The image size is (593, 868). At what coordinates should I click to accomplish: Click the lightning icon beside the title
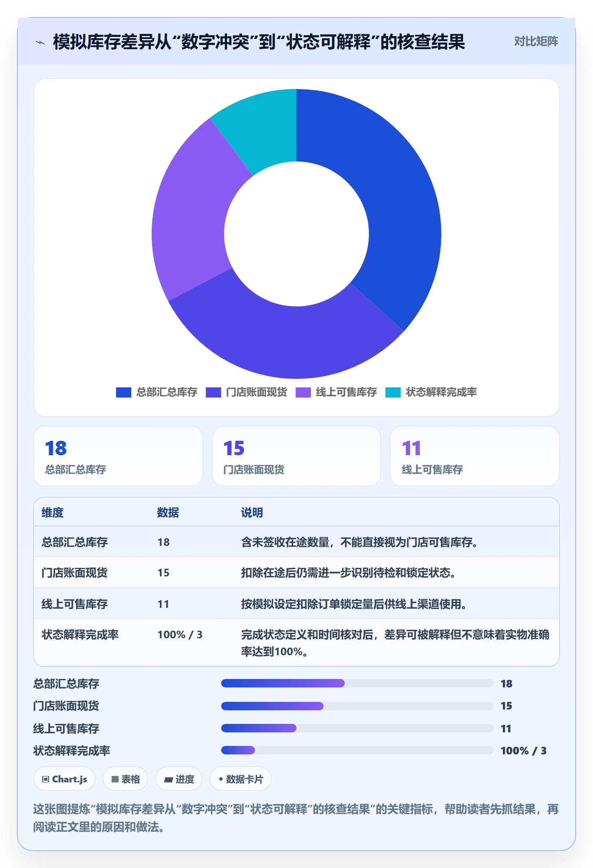(x=40, y=42)
